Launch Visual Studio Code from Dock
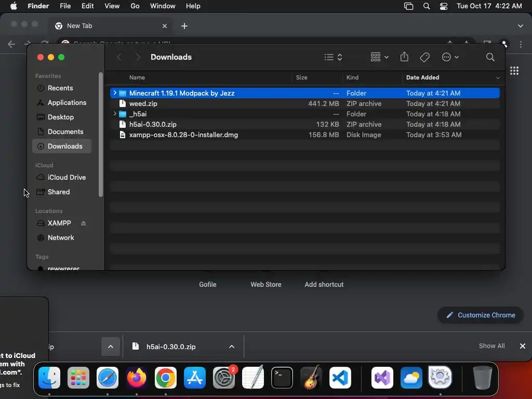The image size is (532, 399). 340,377
